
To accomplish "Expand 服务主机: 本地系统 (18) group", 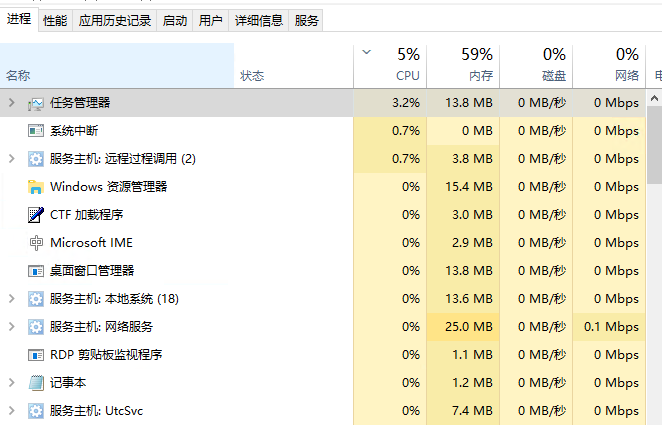I will click(x=11, y=299).
